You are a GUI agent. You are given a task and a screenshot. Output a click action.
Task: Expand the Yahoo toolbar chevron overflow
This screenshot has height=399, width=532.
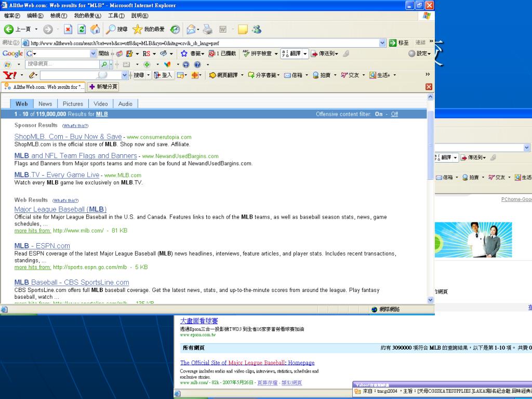point(428,75)
